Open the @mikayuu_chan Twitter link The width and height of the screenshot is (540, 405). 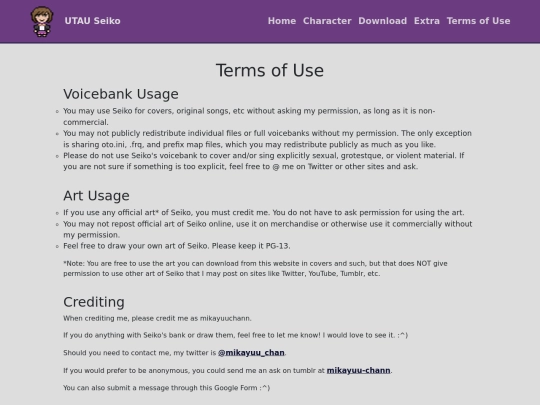[251, 353]
